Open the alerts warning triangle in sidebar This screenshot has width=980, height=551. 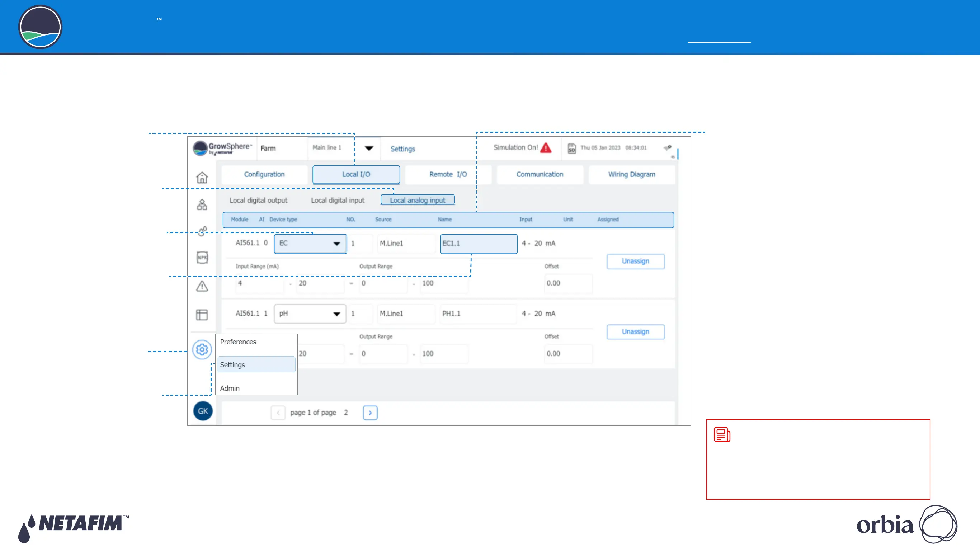tap(202, 286)
